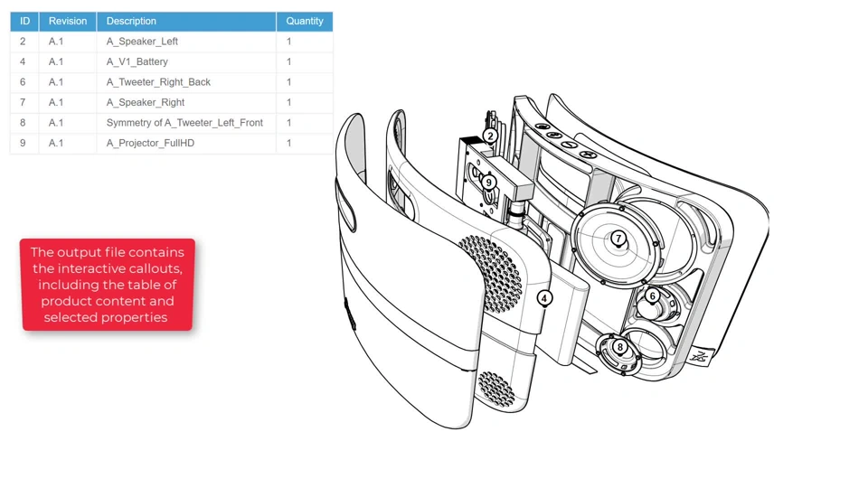Click ID cell 4 in the table
The width and height of the screenshot is (868, 488).
pos(24,62)
